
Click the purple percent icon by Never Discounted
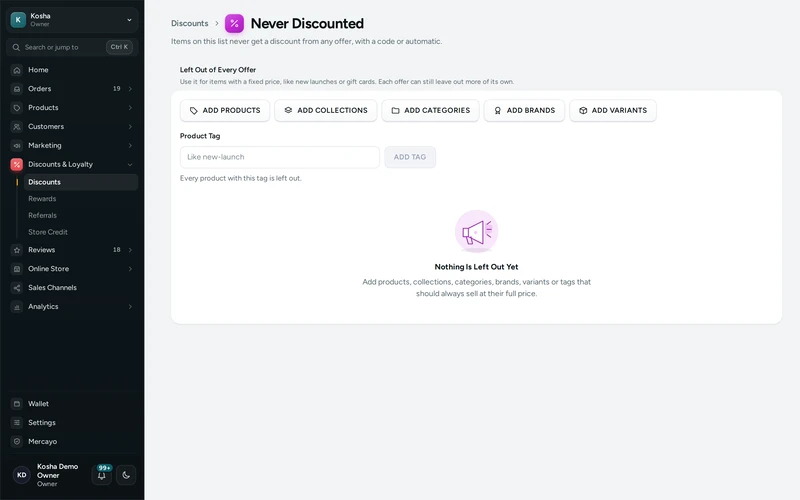coord(234,23)
